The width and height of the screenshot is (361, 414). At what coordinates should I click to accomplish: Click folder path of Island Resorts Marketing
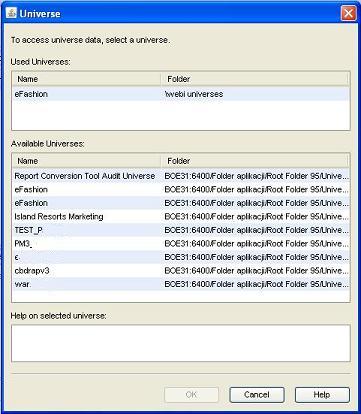[256, 217]
